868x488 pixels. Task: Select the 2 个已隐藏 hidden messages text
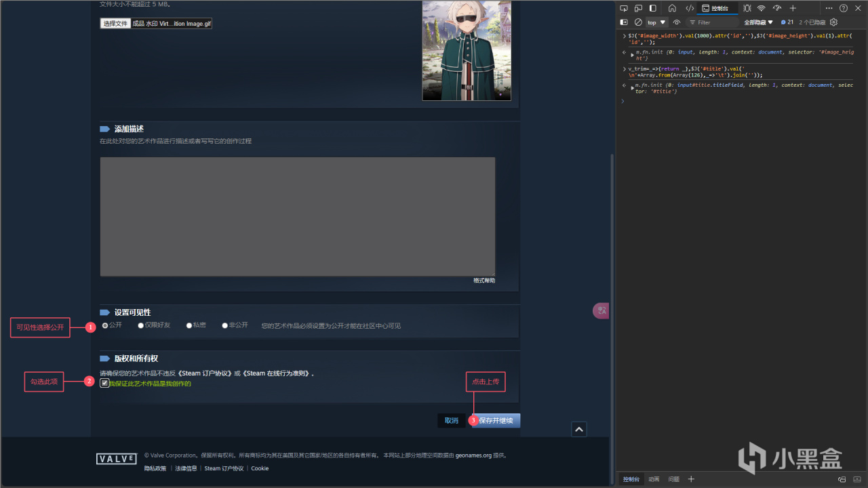[x=812, y=22]
